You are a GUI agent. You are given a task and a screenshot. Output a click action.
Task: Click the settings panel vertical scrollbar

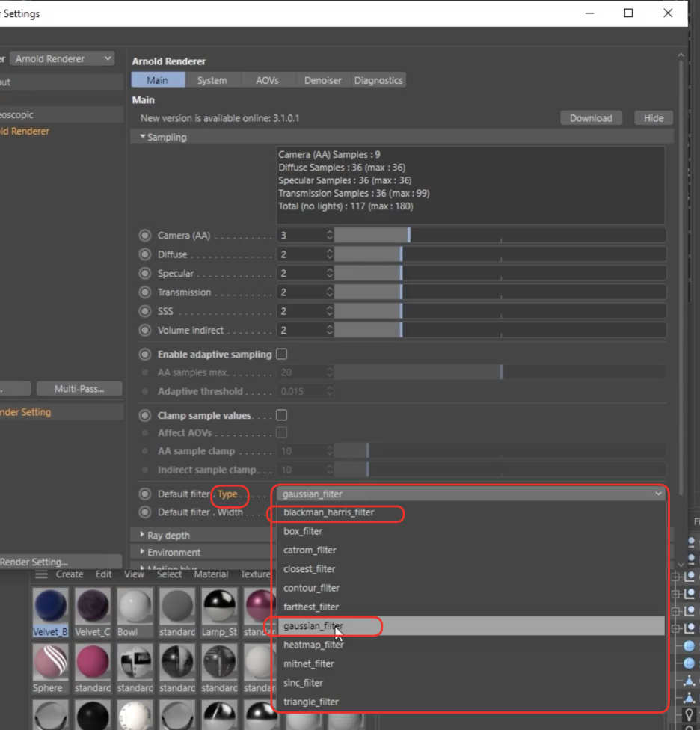point(681,279)
